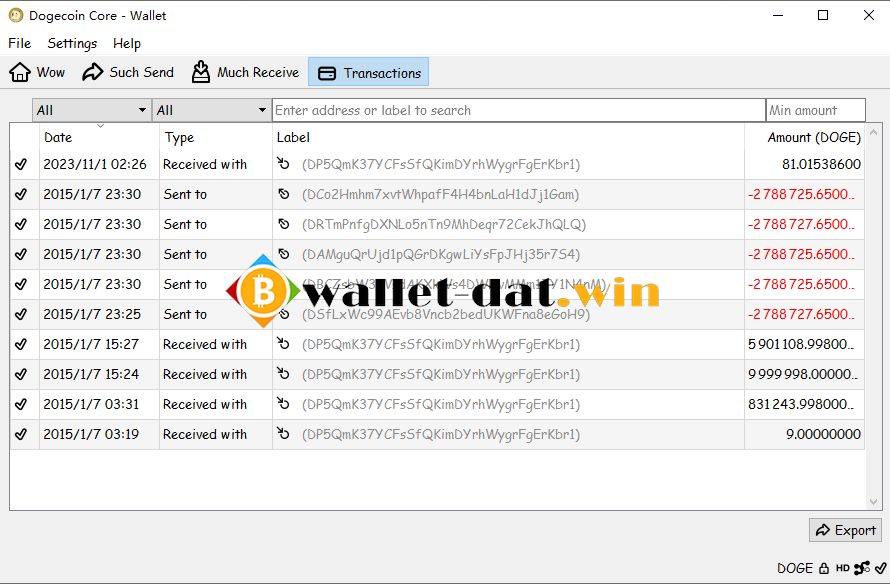Click the scrollbar down arrow of transaction table
The image size is (890, 584).
pos(874,502)
